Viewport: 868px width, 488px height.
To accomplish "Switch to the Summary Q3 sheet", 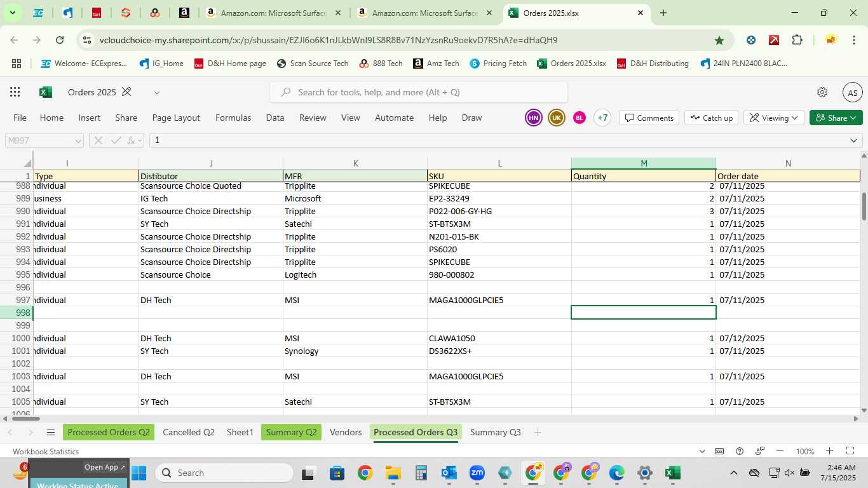I will [495, 432].
